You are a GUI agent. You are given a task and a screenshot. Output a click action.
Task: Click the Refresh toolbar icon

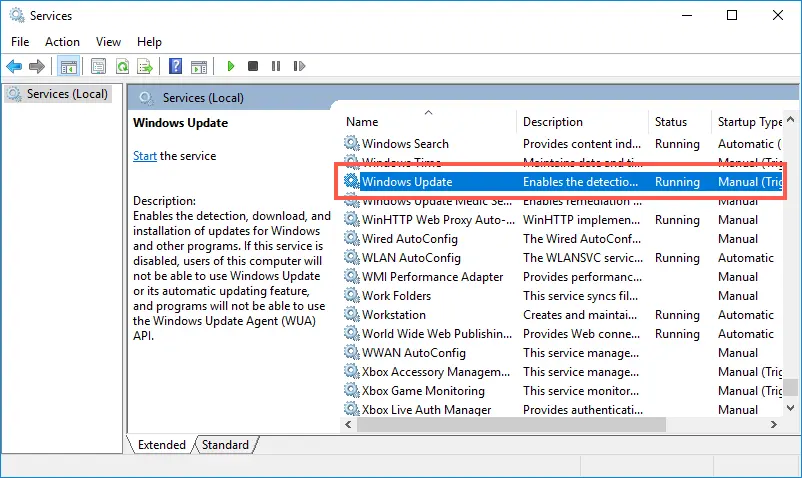[122, 66]
